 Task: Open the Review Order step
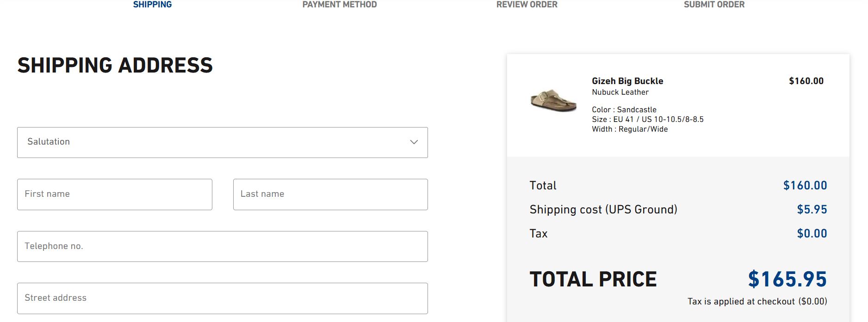[x=527, y=5]
